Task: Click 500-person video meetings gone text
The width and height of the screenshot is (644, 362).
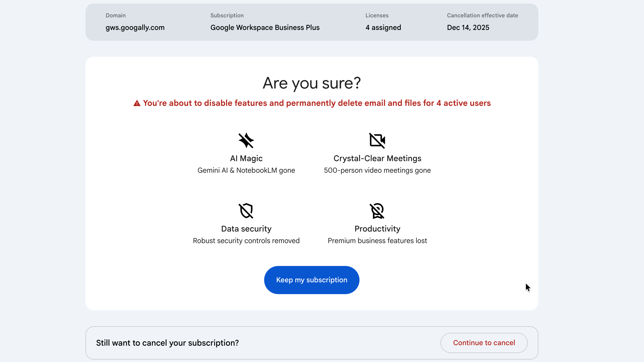Action: coord(377,170)
